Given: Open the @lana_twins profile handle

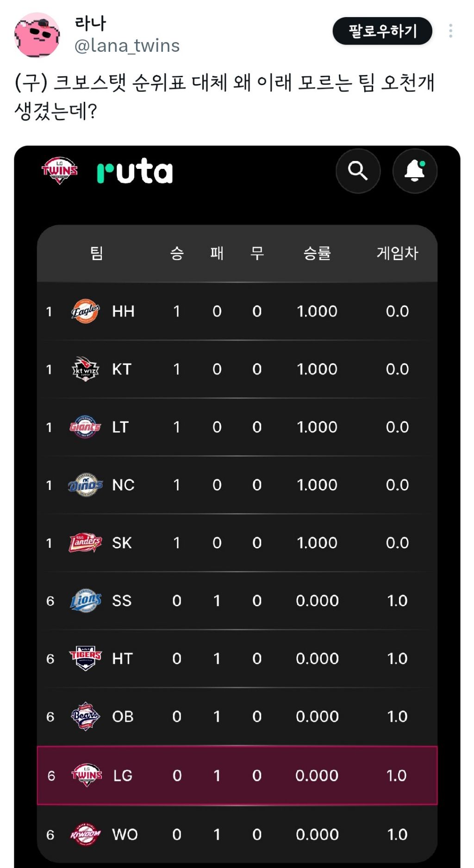Looking at the screenshot, I should pos(127,46).
